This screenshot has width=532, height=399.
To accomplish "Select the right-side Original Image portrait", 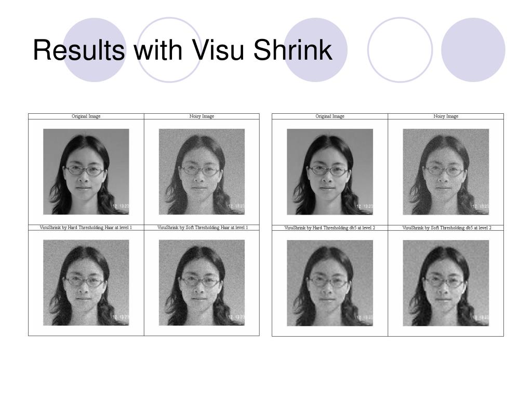I will (x=330, y=171).
